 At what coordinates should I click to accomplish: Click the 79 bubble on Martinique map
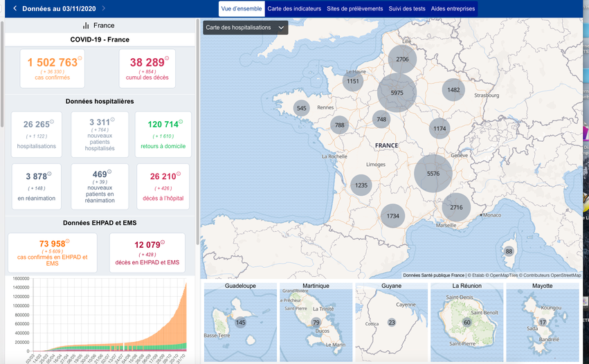(316, 322)
